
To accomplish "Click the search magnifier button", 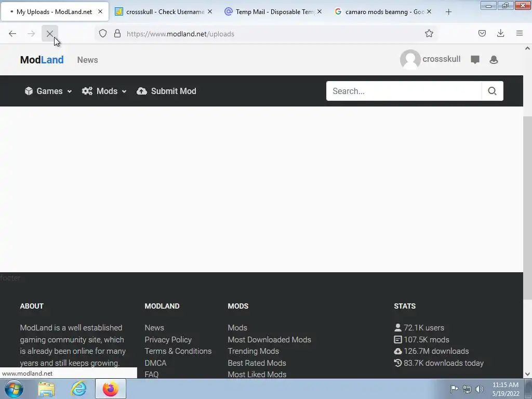I will (x=493, y=91).
